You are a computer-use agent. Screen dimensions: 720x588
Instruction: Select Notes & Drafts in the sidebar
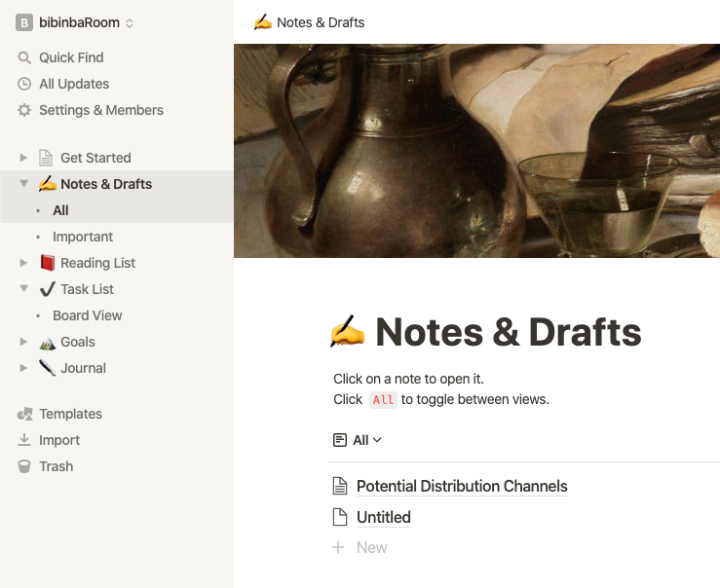click(106, 184)
